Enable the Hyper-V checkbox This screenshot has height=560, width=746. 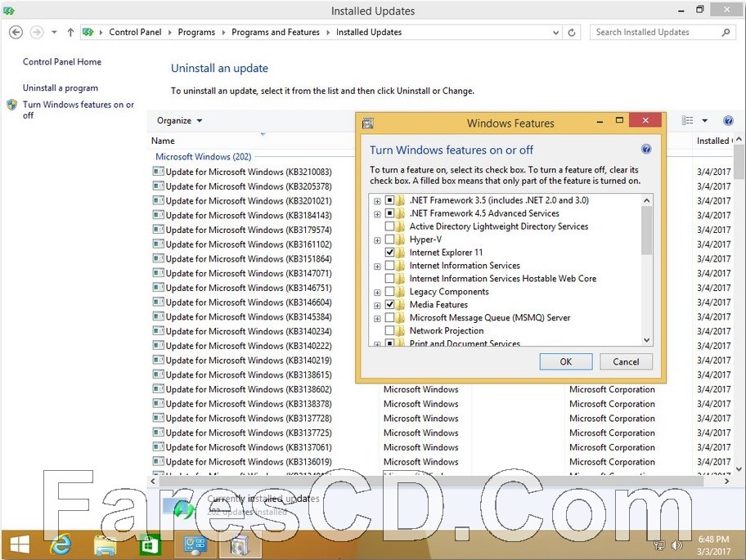(x=389, y=239)
